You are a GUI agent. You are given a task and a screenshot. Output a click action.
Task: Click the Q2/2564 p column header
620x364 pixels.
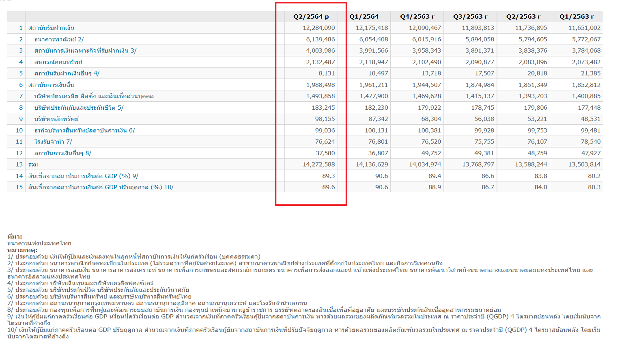click(x=311, y=17)
